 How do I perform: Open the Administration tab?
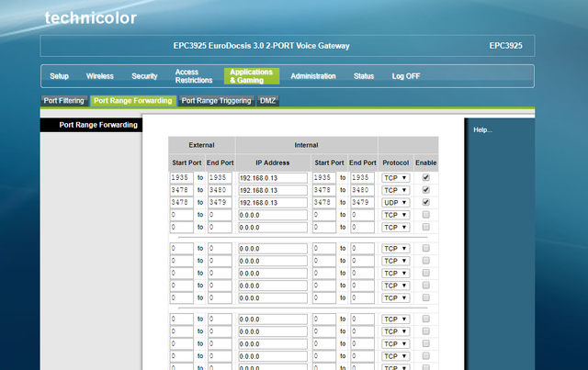pyautogui.click(x=313, y=76)
